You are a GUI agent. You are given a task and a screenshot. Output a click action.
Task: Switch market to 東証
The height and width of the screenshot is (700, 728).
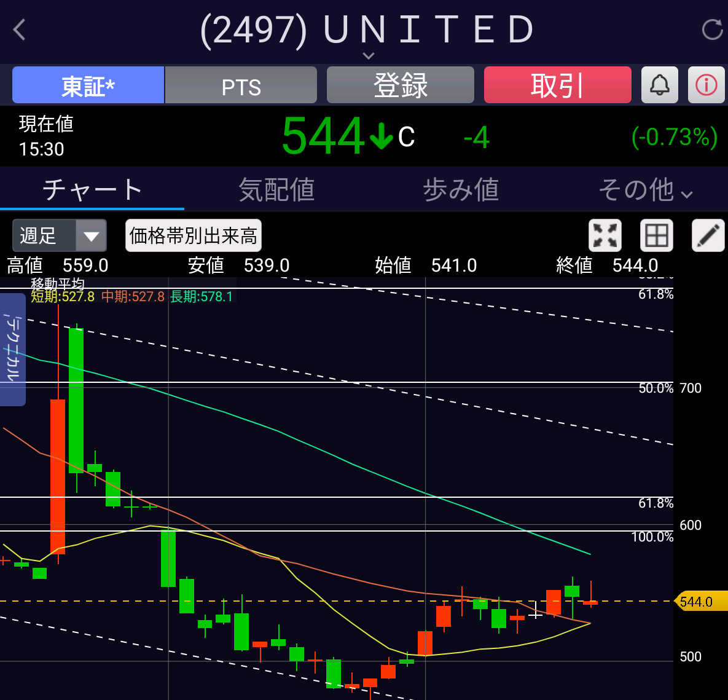coord(88,85)
